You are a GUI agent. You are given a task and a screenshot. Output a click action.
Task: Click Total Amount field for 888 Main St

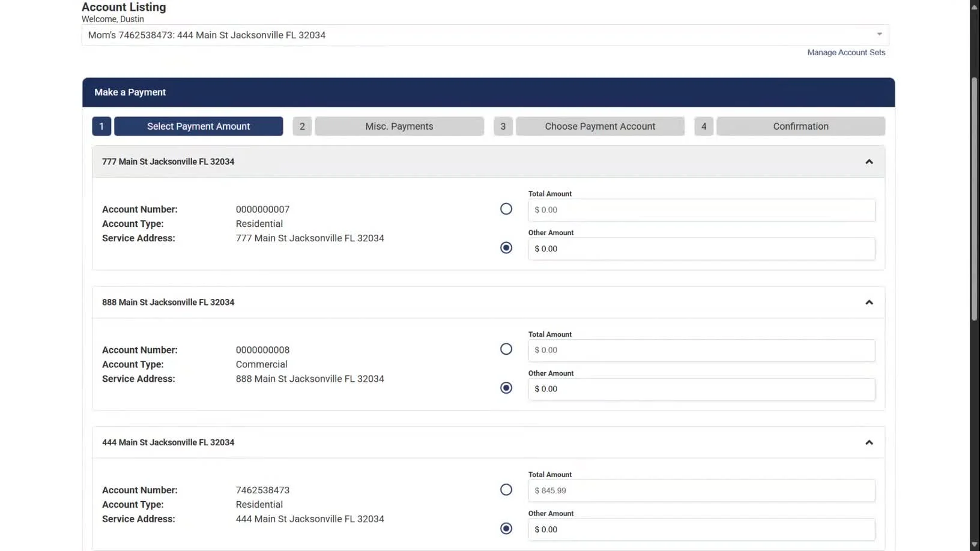[701, 351]
